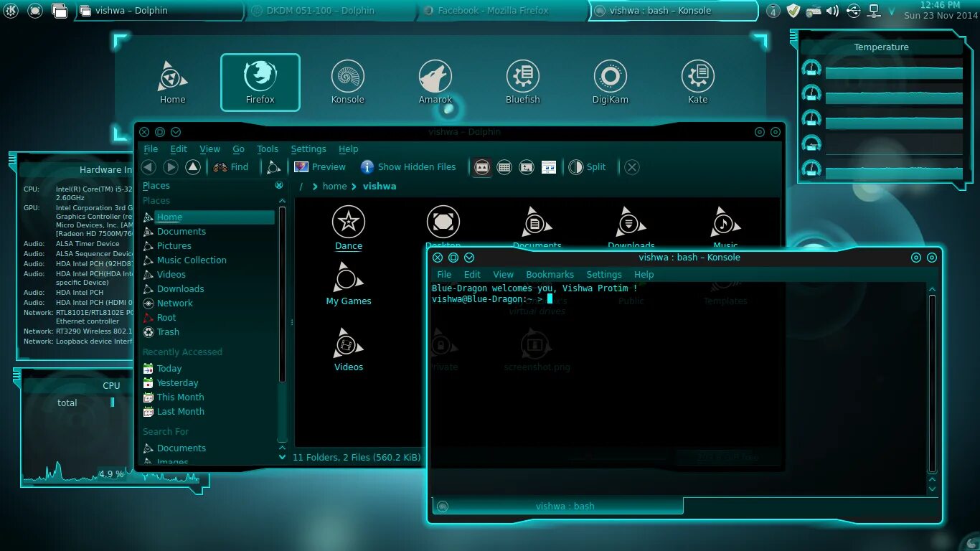Expand hidden system tray icons arrow
980x551 pixels.
[x=892, y=11]
